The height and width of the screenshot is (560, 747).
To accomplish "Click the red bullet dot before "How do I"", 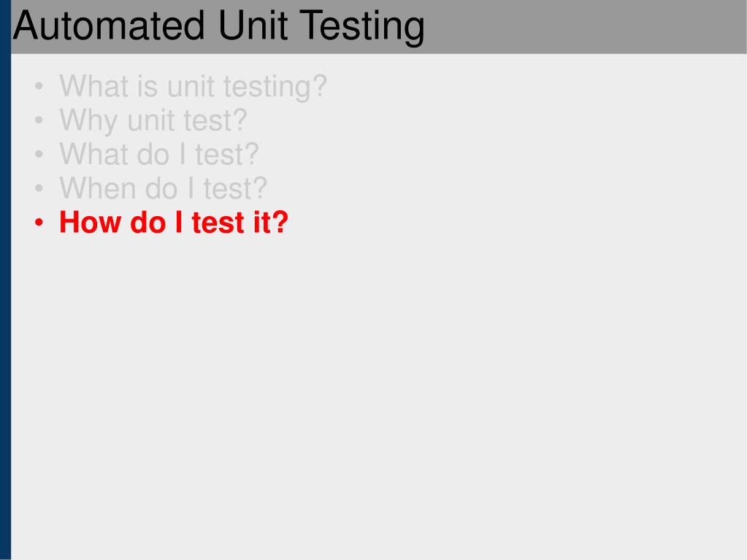I will (x=39, y=223).
